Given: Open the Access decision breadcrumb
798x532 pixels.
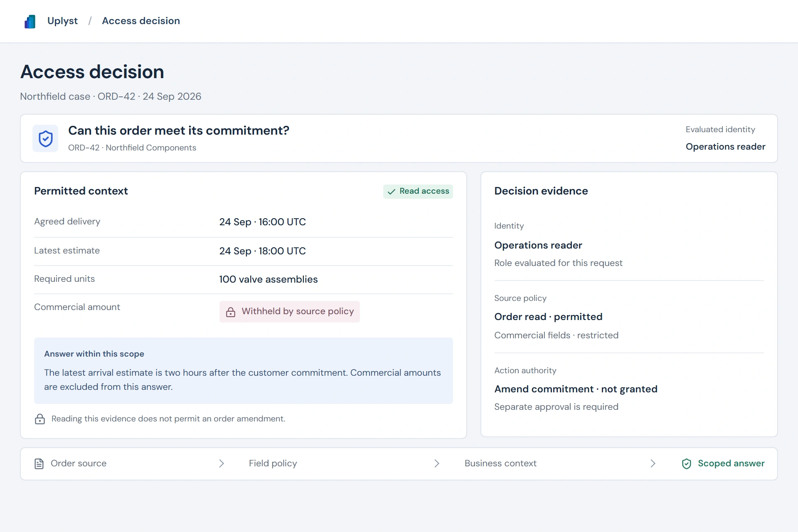Looking at the screenshot, I should [x=141, y=21].
